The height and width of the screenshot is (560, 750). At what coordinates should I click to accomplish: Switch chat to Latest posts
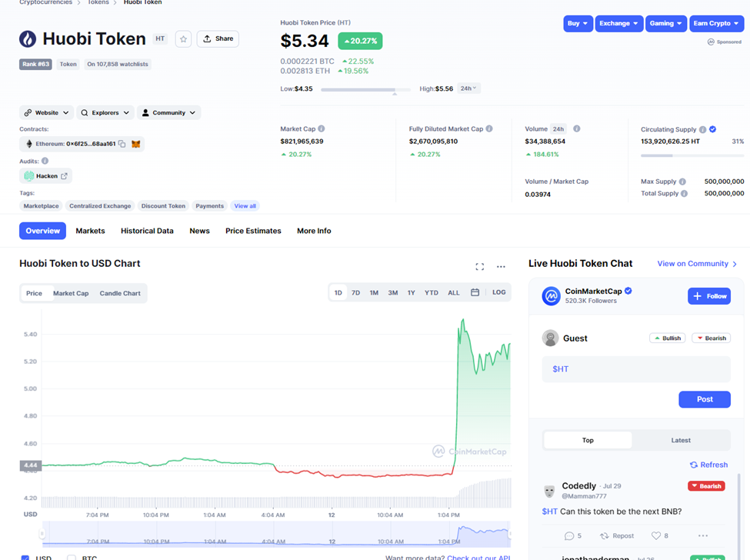pyautogui.click(x=681, y=441)
